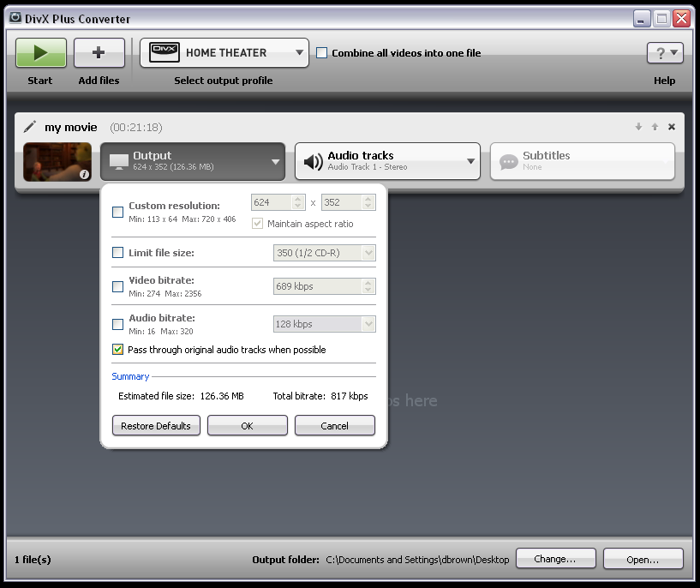Image resolution: width=700 pixels, height=588 pixels.
Task: Click Open... to open output folder
Action: [643, 559]
